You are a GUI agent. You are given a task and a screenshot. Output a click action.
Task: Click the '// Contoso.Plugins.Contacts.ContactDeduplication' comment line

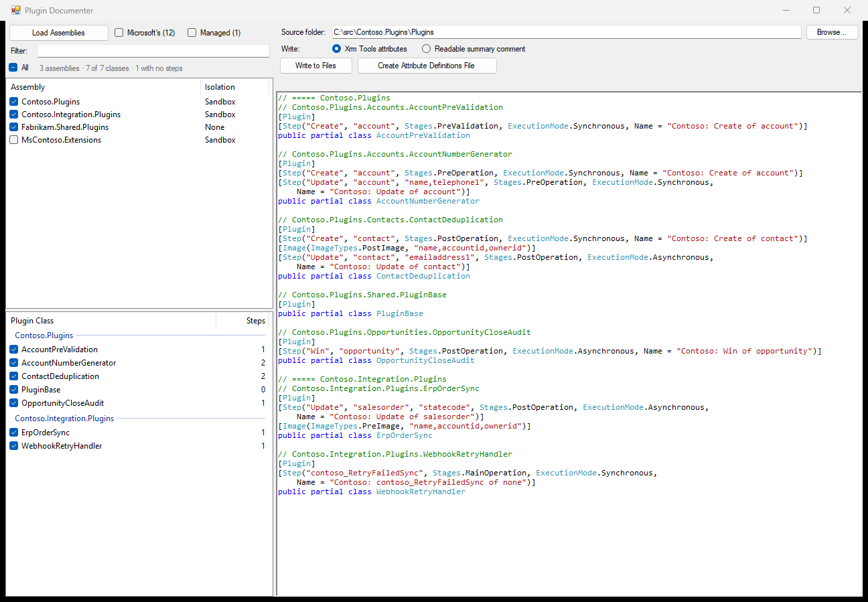(x=390, y=220)
